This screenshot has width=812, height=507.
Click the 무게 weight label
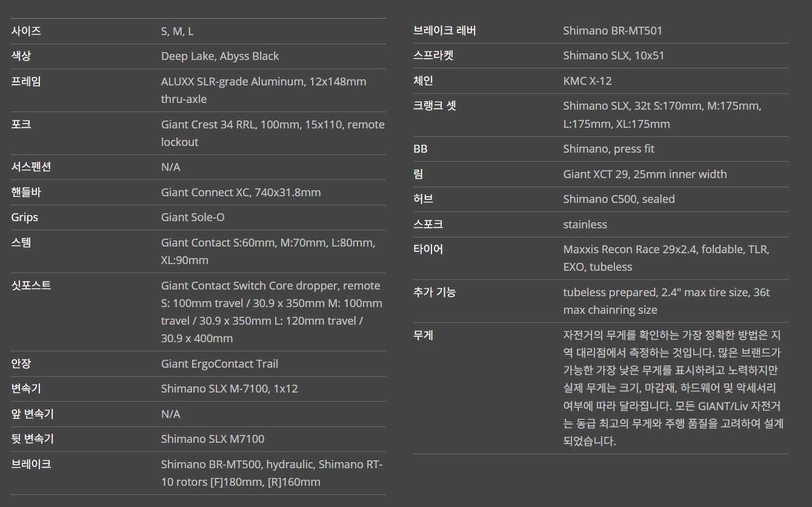tap(423, 336)
